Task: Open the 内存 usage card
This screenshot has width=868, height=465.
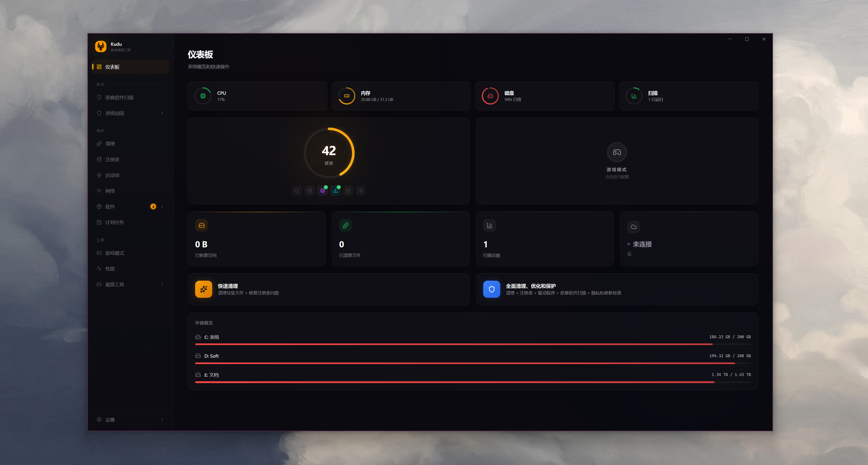Action: [401, 96]
